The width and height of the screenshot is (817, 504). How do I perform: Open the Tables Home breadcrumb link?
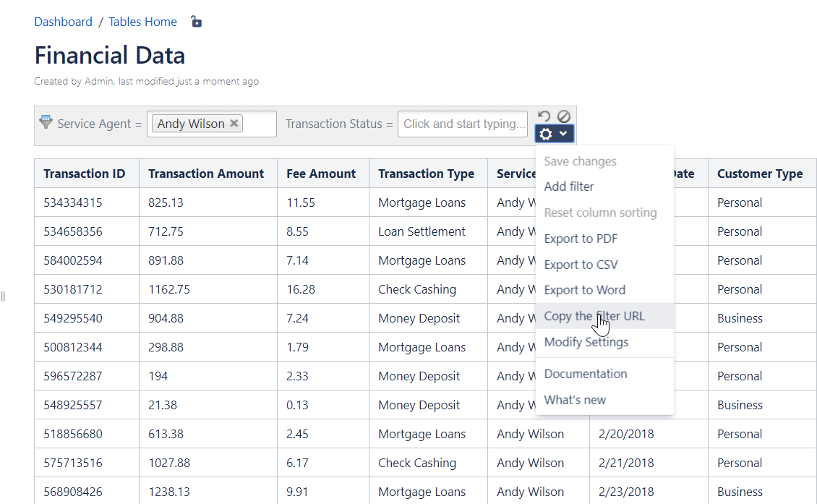click(x=142, y=22)
